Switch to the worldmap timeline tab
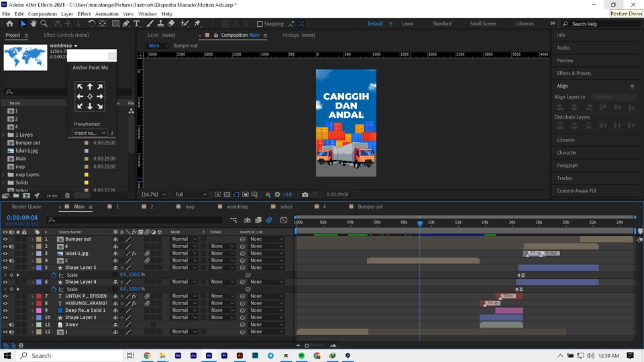Screen dimensions: 644x362 237,207
